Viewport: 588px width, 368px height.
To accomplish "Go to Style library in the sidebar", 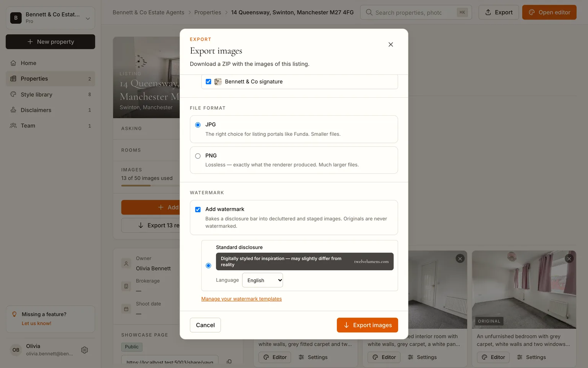I will [51, 94].
